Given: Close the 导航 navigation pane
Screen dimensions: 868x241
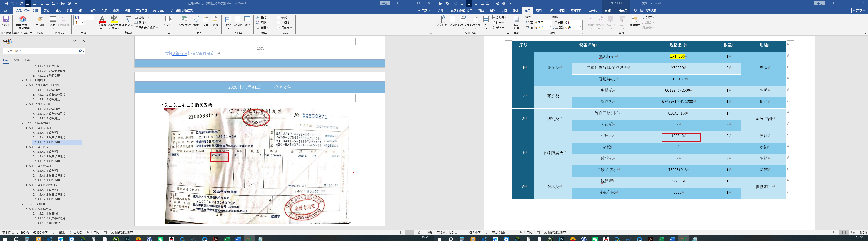Looking at the screenshot, I should point(84,41).
